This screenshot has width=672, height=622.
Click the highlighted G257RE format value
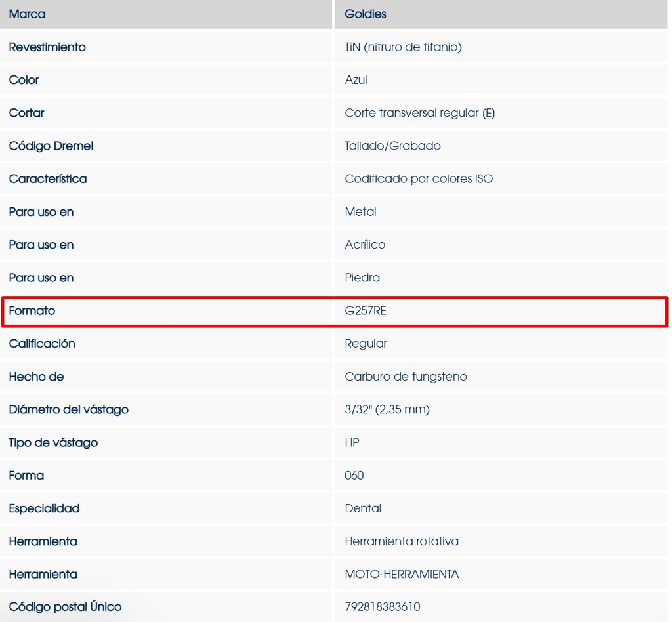click(366, 311)
